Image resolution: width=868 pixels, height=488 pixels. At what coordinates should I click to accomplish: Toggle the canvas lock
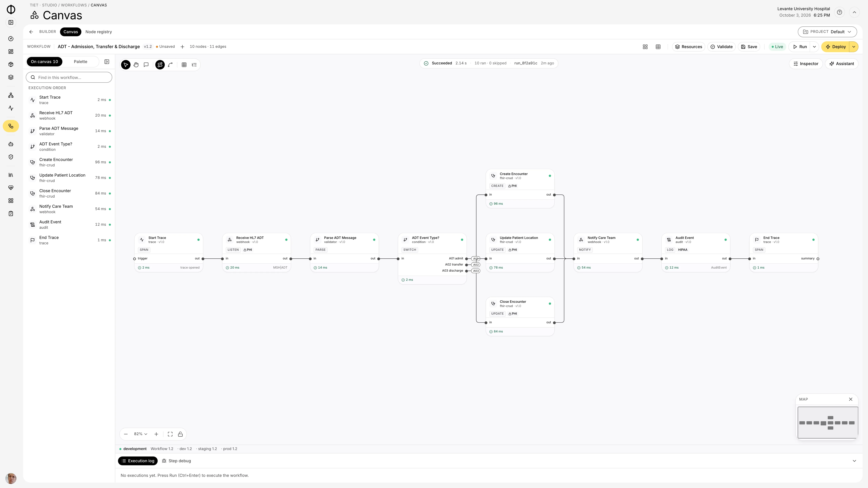point(181,434)
